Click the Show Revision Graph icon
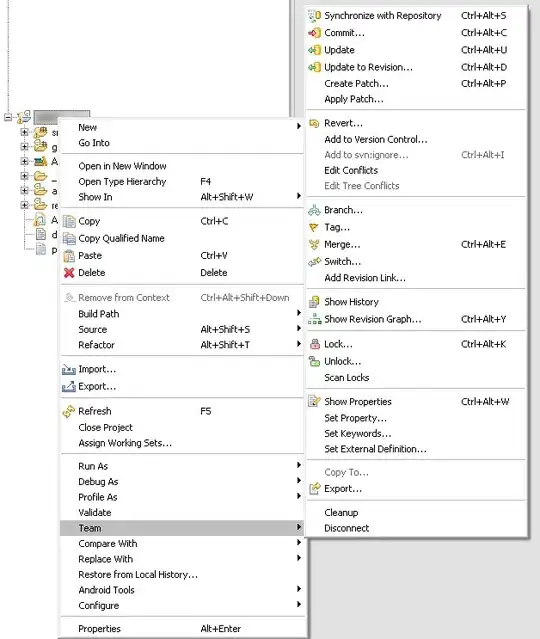 [x=315, y=319]
